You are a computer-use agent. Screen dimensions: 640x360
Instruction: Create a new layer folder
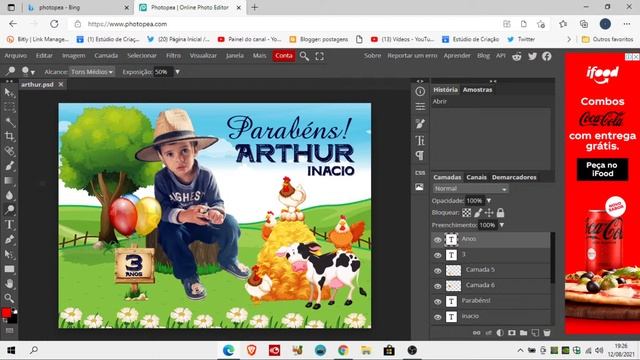(x=523, y=333)
